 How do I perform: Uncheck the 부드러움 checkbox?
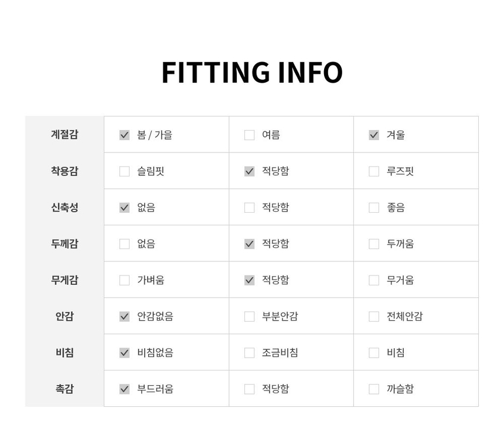coord(124,389)
